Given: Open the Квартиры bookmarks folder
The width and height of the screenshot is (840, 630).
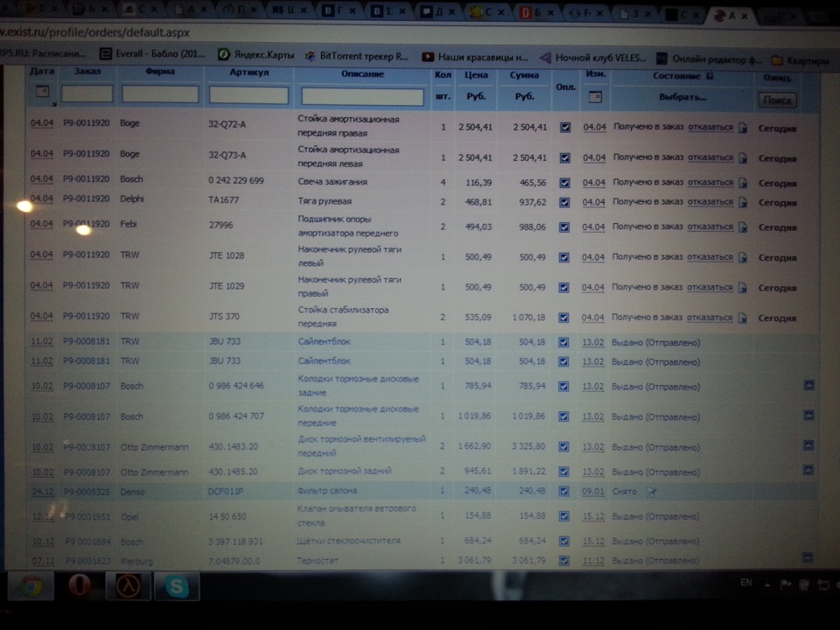Looking at the screenshot, I should (x=801, y=60).
